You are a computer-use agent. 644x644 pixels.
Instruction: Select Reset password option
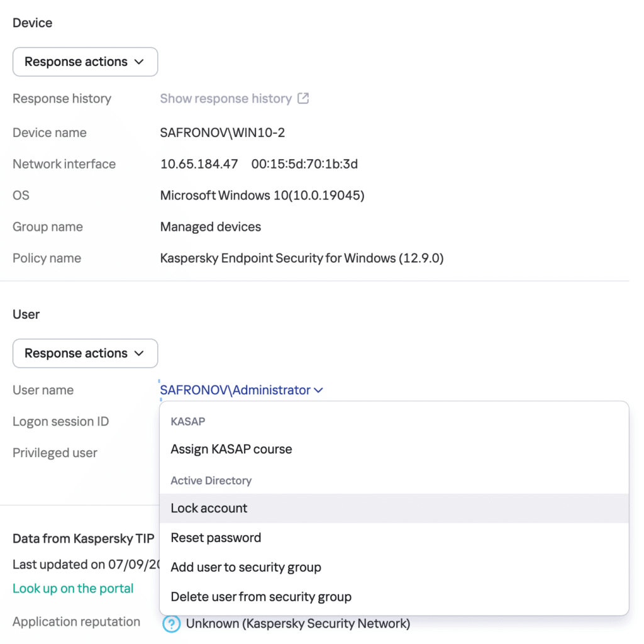coord(216,538)
